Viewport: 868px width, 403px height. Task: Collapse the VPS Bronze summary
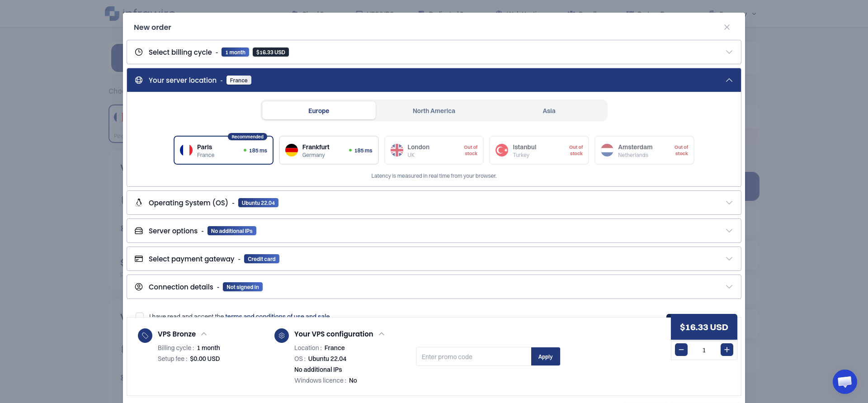coord(204,334)
